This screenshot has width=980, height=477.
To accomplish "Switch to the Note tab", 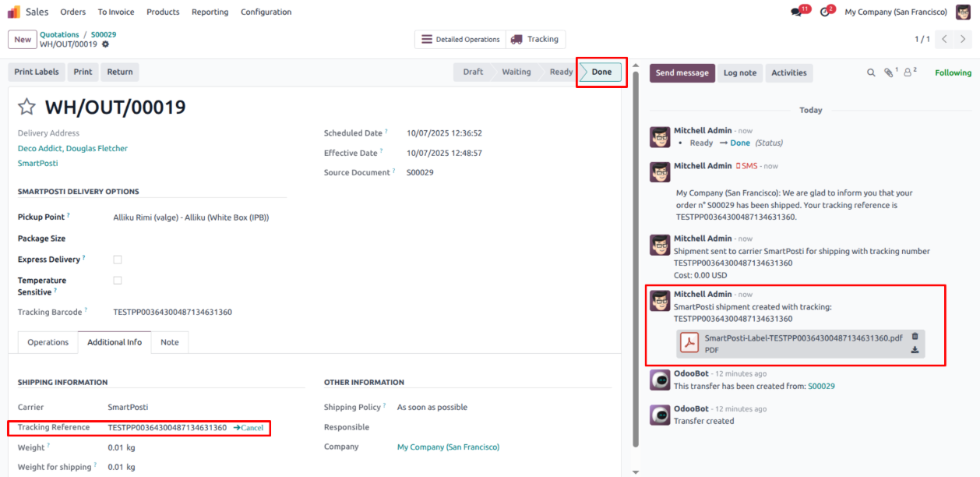I will pyautogui.click(x=169, y=342).
